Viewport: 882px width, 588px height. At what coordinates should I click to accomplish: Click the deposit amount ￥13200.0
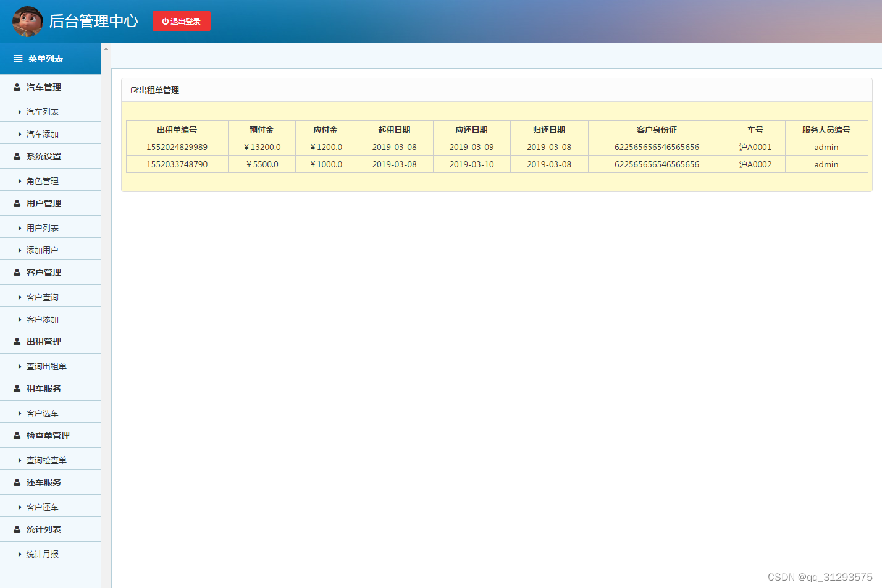(262, 147)
